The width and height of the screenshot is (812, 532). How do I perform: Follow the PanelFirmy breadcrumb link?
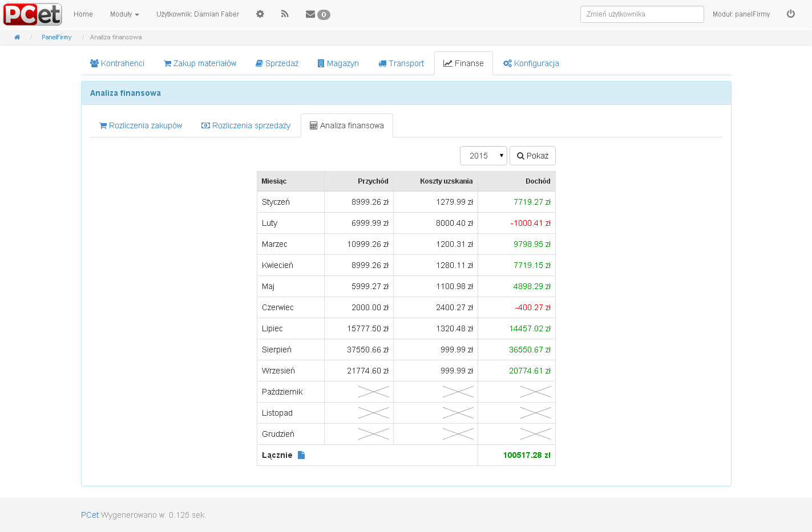point(56,37)
